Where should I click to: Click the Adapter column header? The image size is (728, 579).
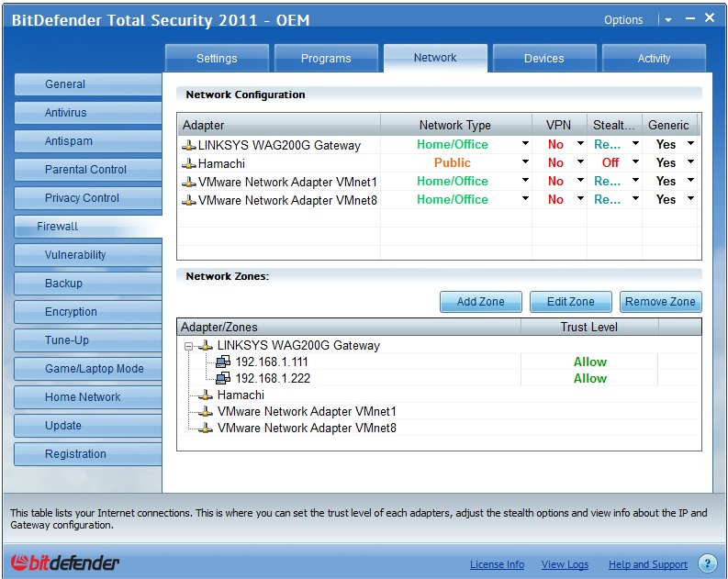(x=278, y=125)
